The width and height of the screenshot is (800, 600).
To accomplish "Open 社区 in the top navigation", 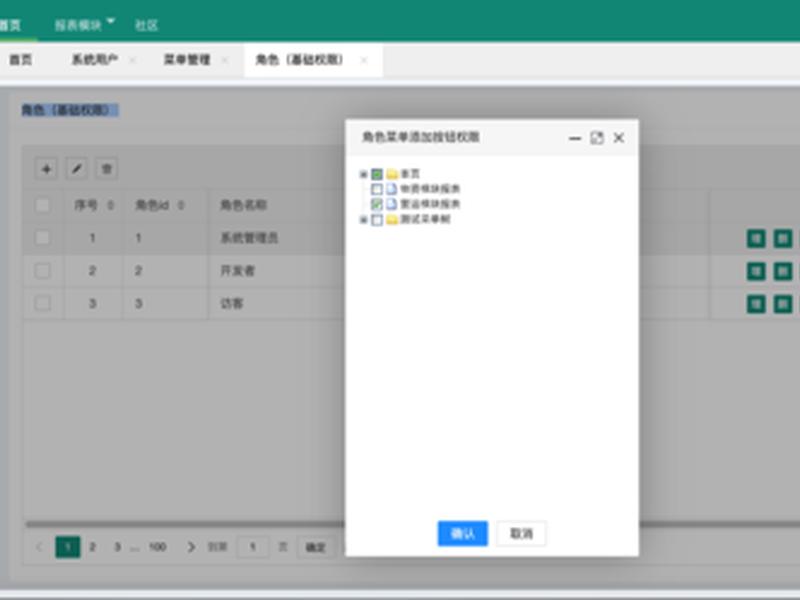I will click(x=146, y=24).
